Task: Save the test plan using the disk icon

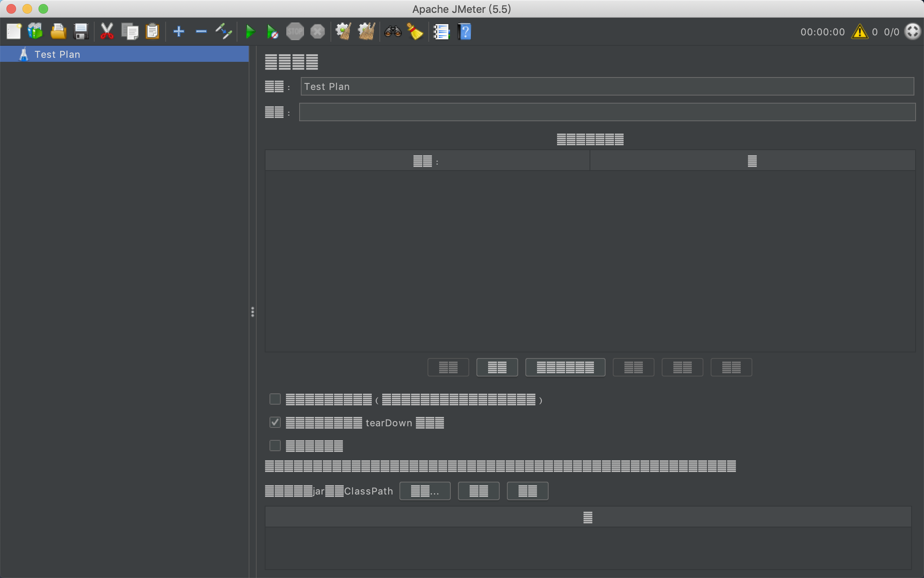Action: (x=81, y=31)
